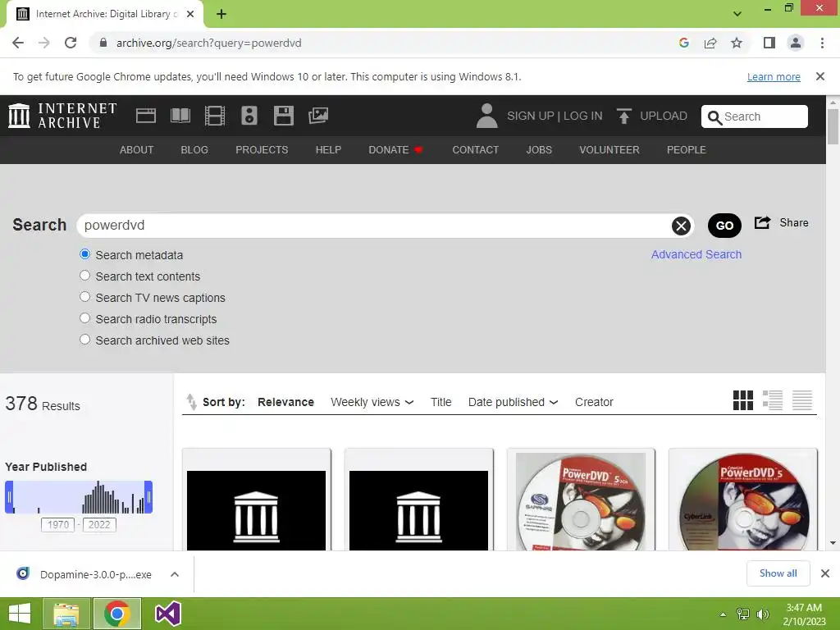The image size is (840, 630).
Task: Open a new browser tab
Action: point(221,14)
